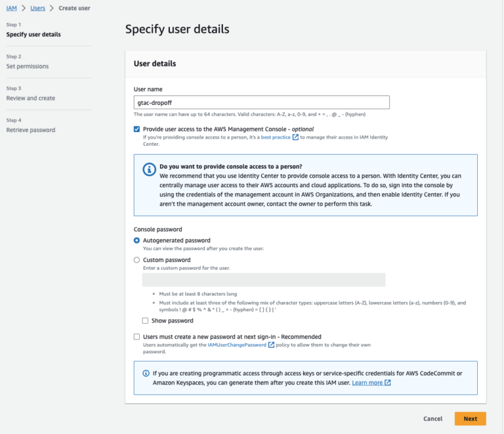This screenshot has height=434, width=504.
Task: Select Autogenerated password radio button
Action: coord(136,240)
